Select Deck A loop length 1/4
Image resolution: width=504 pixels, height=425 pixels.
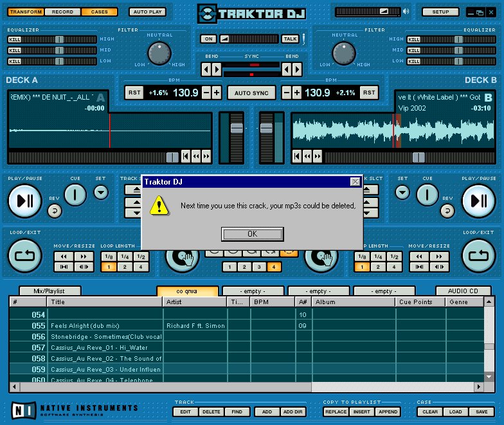[125, 257]
